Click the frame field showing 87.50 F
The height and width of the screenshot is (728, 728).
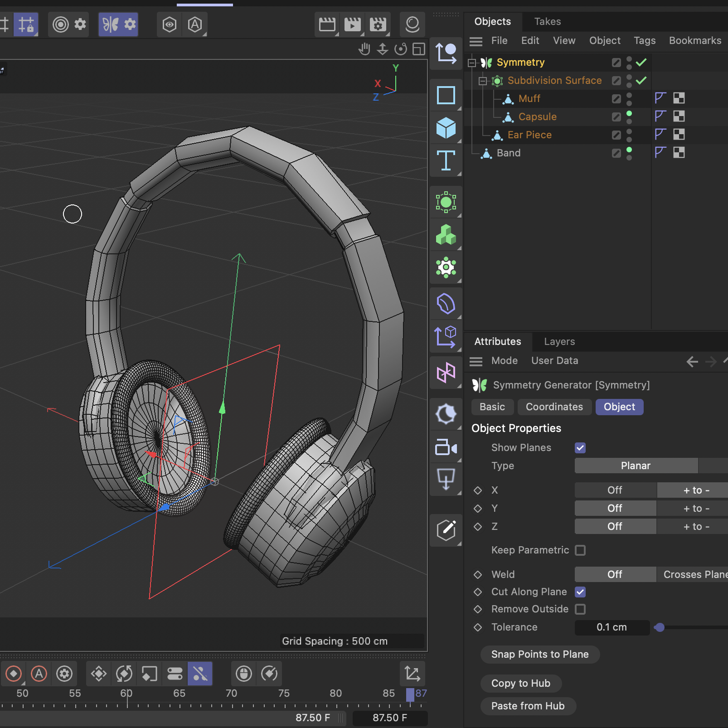(390, 718)
